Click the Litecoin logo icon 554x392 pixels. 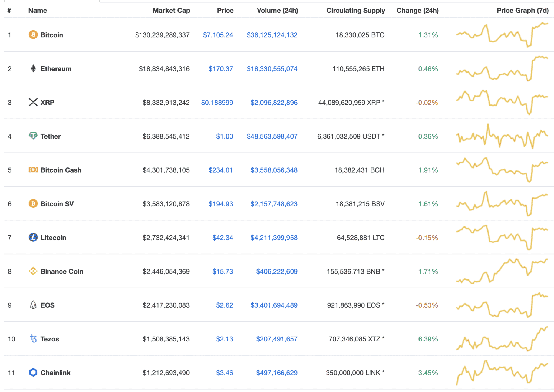click(33, 237)
